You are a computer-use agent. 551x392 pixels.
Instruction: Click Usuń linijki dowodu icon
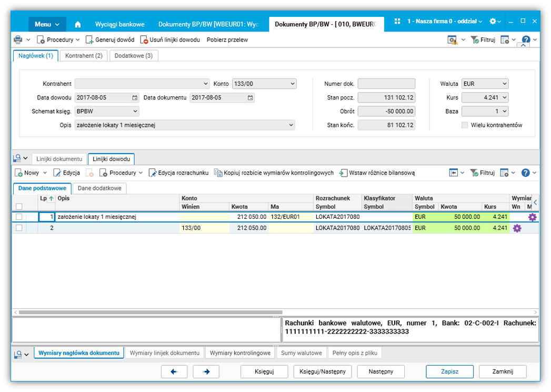(145, 39)
